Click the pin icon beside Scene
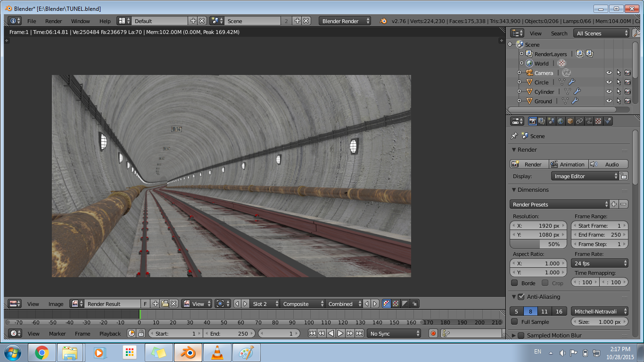The image size is (644, 362). [x=514, y=136]
